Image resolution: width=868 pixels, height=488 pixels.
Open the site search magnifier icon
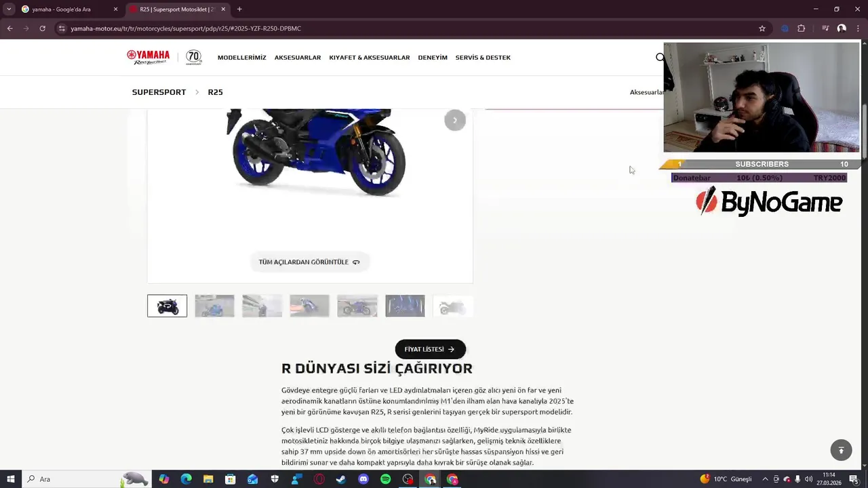pyautogui.click(x=660, y=58)
